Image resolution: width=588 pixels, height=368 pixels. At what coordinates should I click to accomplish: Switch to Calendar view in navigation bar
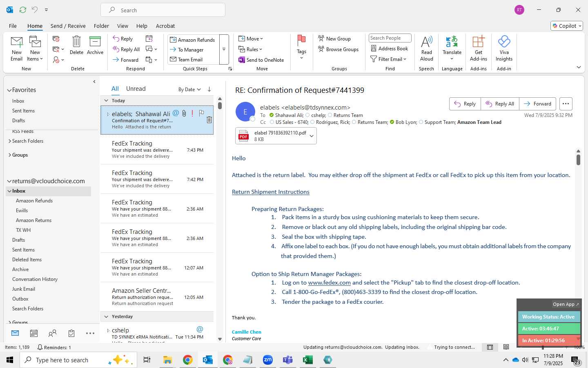click(x=34, y=333)
